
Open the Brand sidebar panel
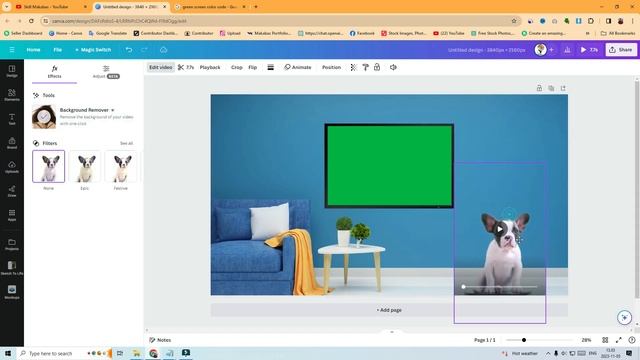click(12, 143)
